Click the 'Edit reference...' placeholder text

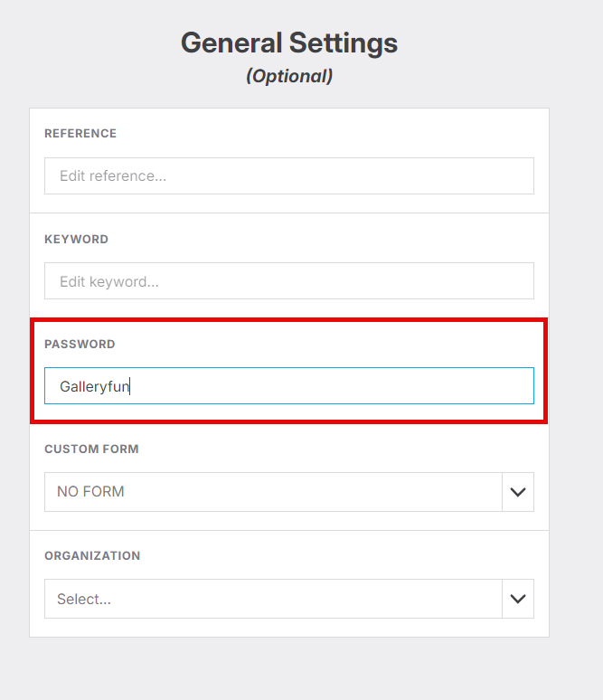(x=113, y=176)
